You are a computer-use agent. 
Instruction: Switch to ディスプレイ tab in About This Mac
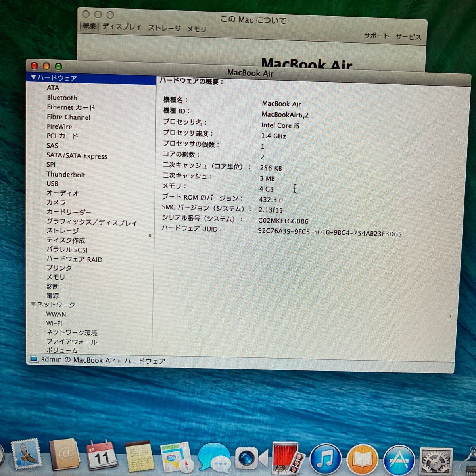[x=122, y=27]
